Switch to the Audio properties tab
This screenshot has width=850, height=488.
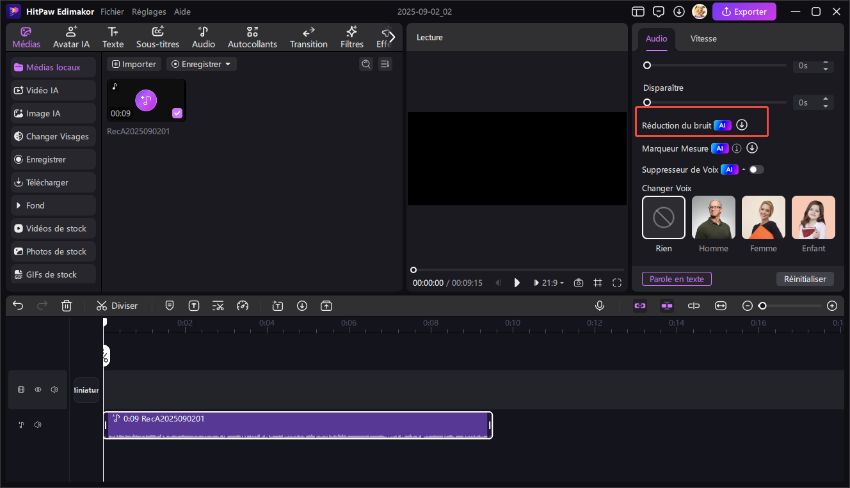tap(656, 38)
